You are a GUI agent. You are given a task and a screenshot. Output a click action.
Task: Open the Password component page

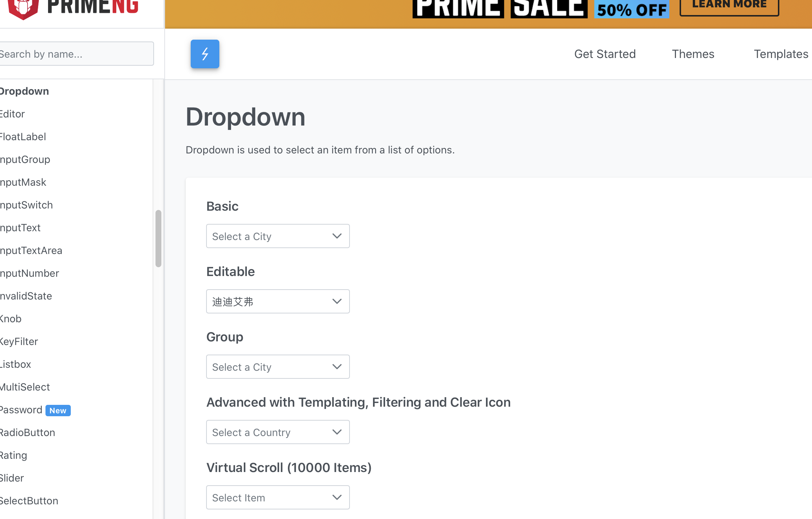point(21,410)
